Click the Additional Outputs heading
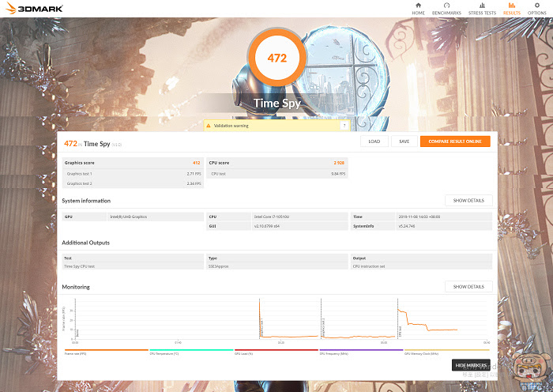Viewport: 553px width, 392px height. click(x=85, y=243)
